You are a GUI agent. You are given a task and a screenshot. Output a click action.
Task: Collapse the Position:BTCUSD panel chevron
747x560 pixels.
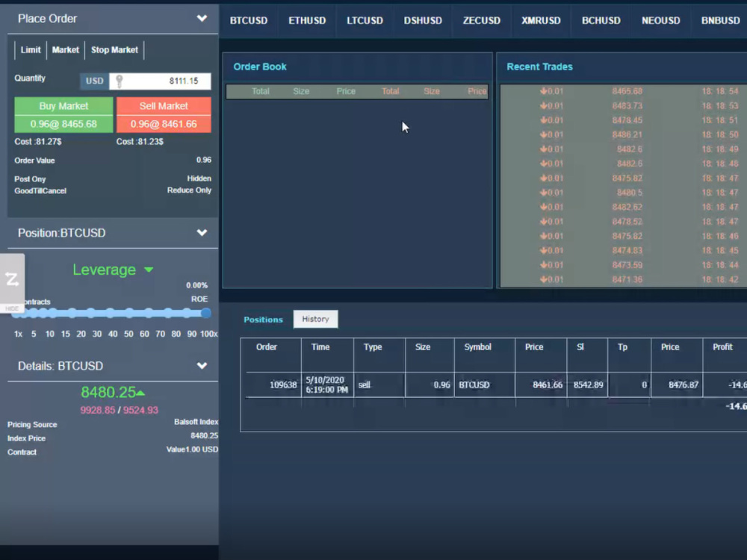tap(202, 233)
